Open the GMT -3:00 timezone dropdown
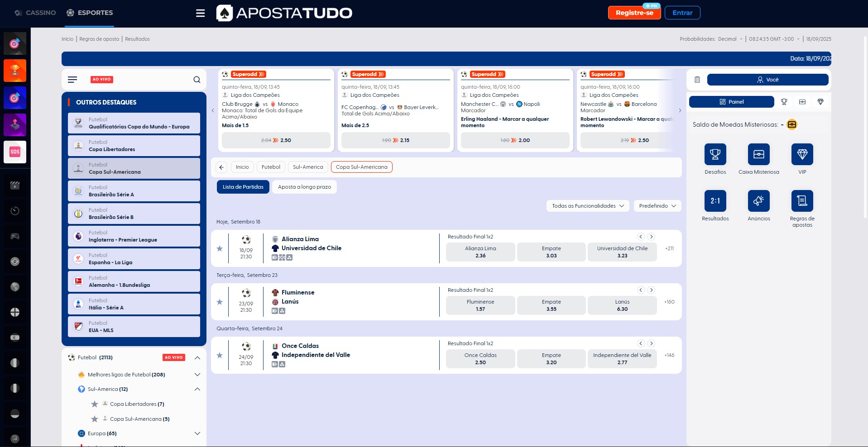This screenshot has width=868, height=447. (x=774, y=39)
